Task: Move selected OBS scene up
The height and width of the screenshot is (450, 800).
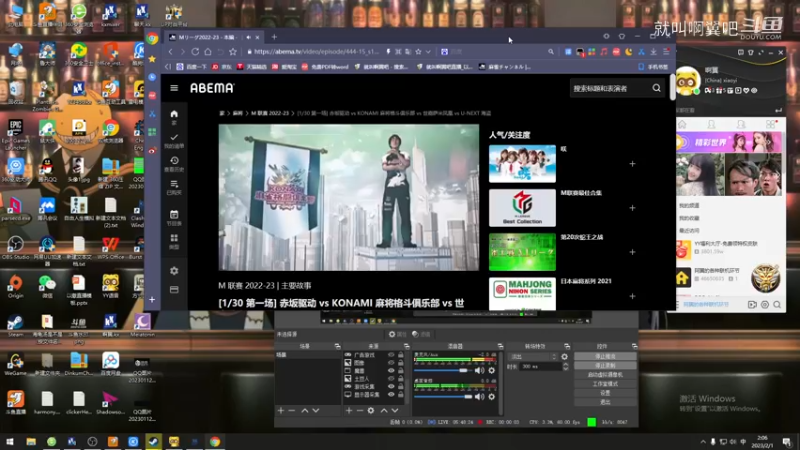Action: coord(305,410)
